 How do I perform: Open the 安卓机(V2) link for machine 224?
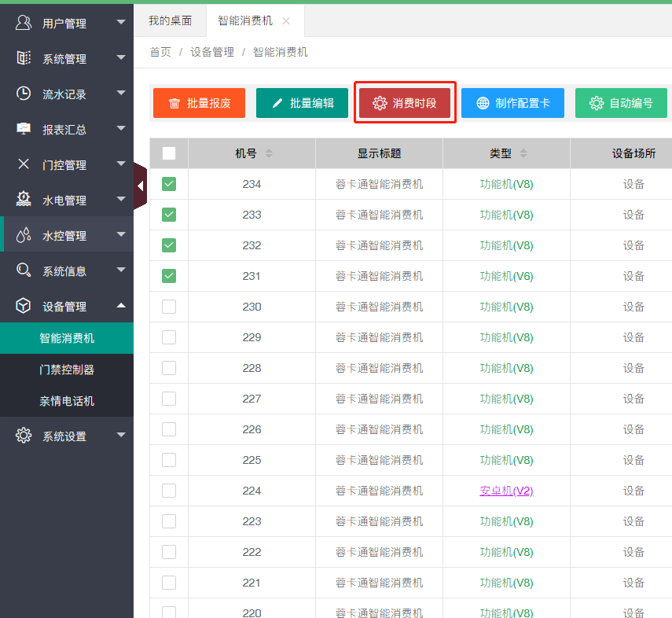point(506,491)
